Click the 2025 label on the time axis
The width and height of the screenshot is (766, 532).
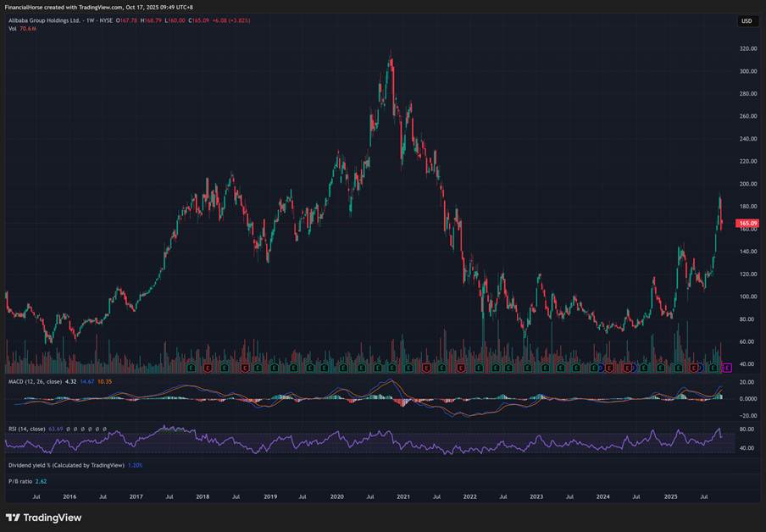[670, 496]
